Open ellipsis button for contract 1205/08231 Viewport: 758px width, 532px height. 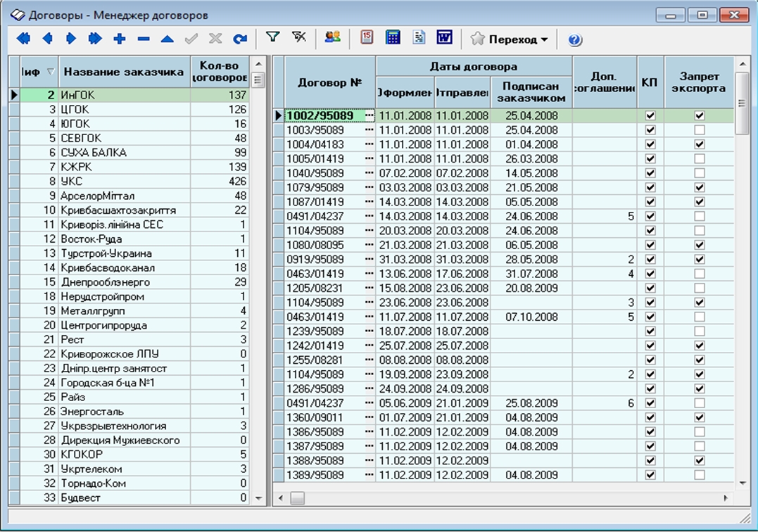click(x=369, y=288)
